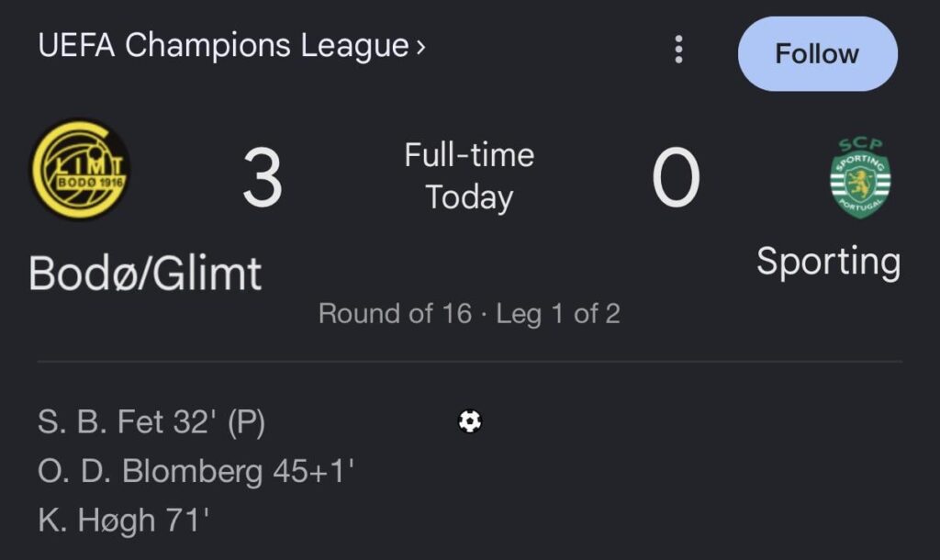Open the overflow menu next to Follow
The image size is (940, 560).
[677, 51]
